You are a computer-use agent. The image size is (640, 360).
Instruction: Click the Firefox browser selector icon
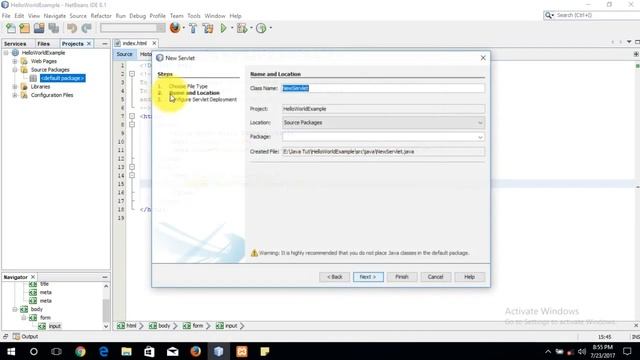(175, 28)
